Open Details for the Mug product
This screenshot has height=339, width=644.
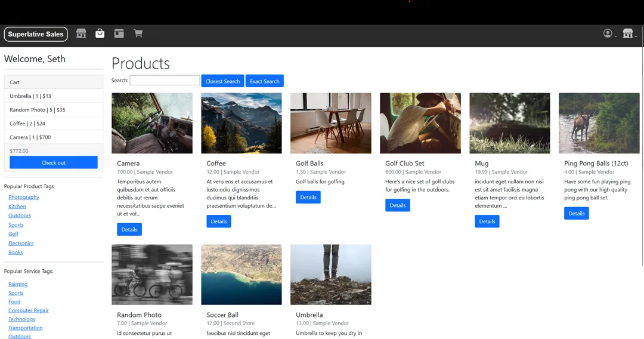coord(487,221)
